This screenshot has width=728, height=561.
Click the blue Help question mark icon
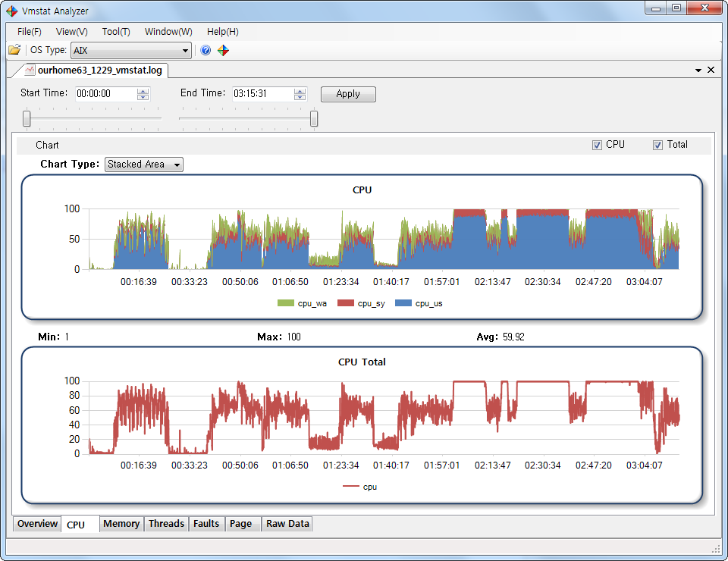point(205,49)
